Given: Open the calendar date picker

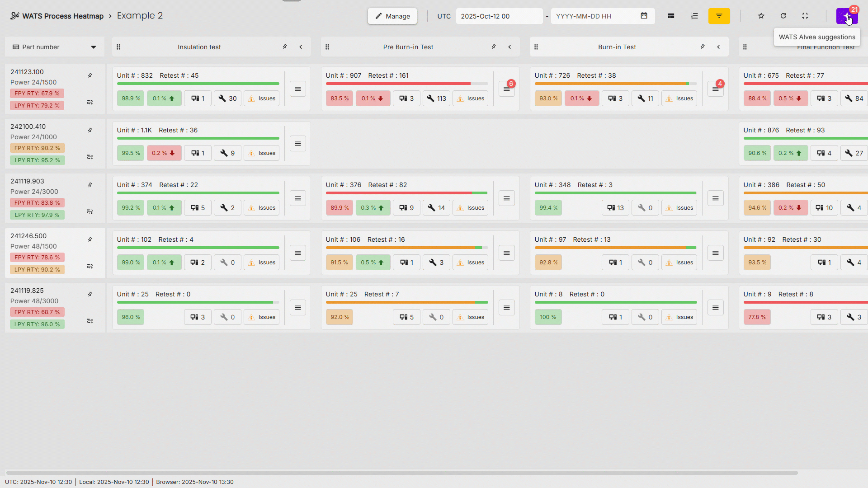Looking at the screenshot, I should click(x=644, y=16).
